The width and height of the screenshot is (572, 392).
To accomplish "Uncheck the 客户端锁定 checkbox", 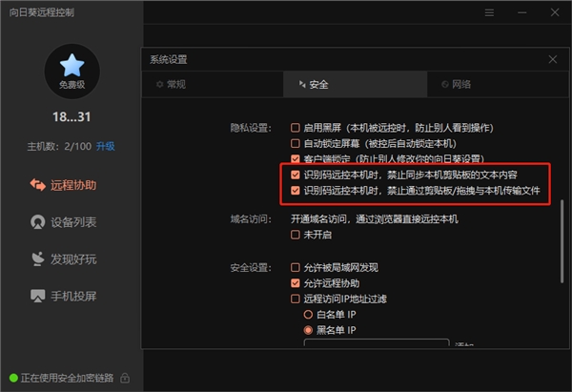I will pos(296,158).
